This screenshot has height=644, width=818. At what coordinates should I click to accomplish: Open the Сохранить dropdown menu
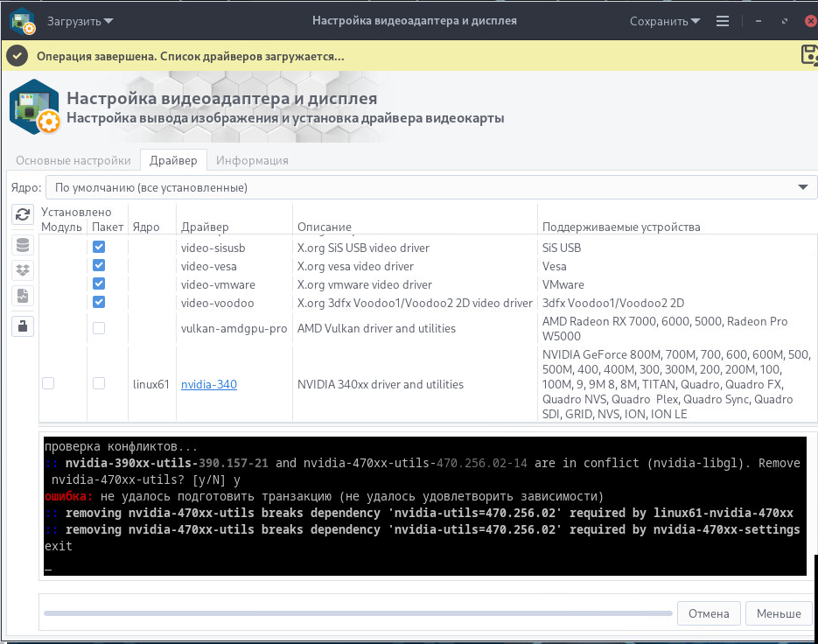pyautogui.click(x=665, y=21)
